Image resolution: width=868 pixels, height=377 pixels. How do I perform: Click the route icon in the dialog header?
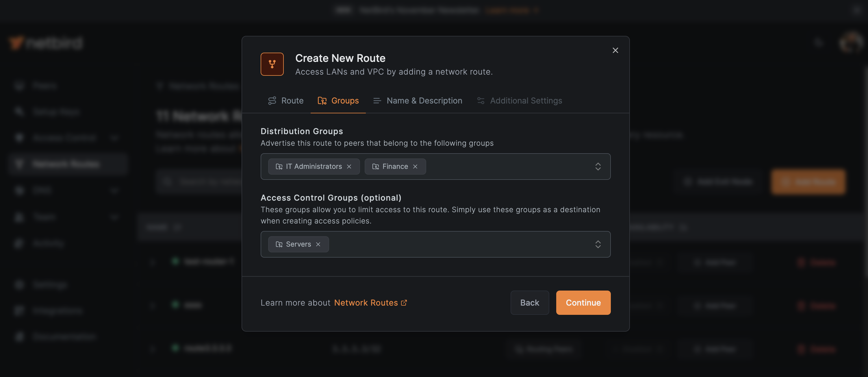pos(272,64)
